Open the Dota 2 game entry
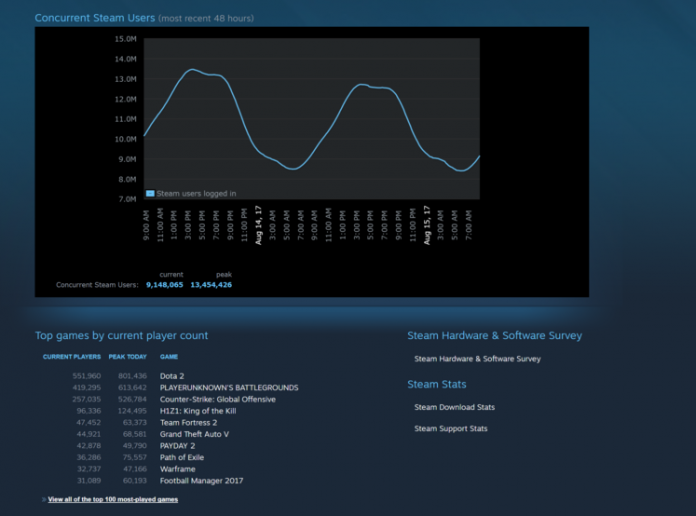 (x=172, y=376)
